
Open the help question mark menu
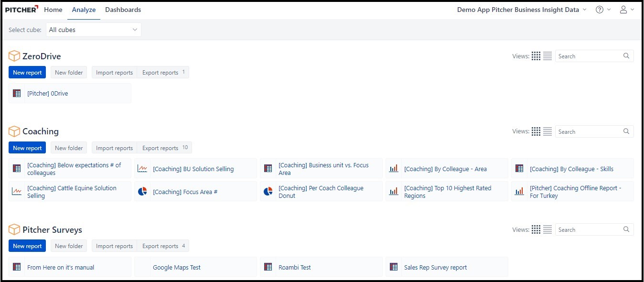pos(600,10)
